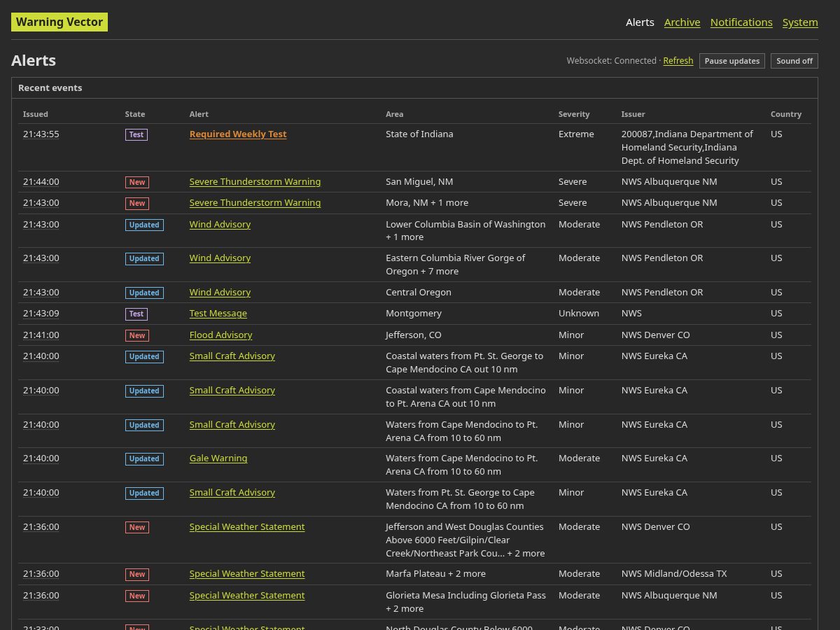Open the Test Message alert
Viewport: 840px width, 630px height.
click(x=218, y=314)
